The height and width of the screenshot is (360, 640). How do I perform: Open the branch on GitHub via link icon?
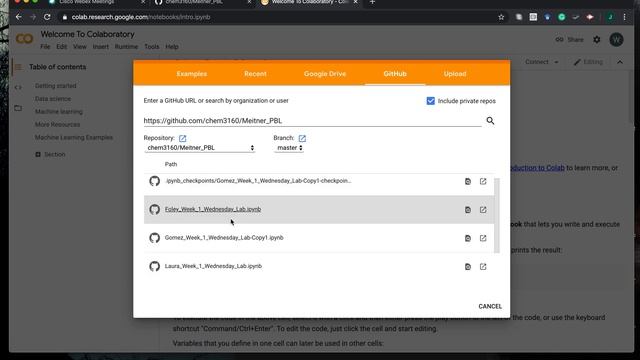pos(302,138)
